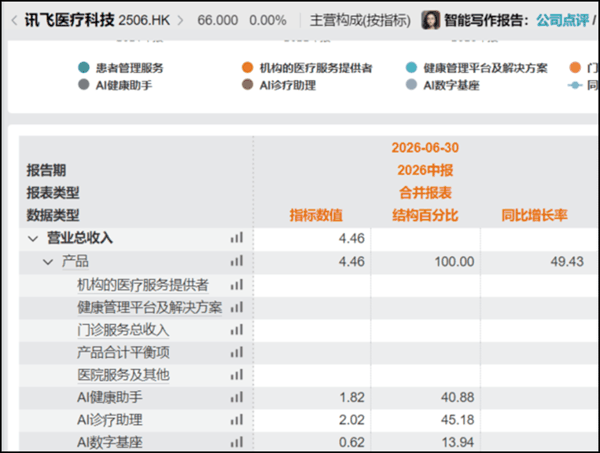Click the AI诊疗助理 row label
The image size is (600, 453).
109,420
